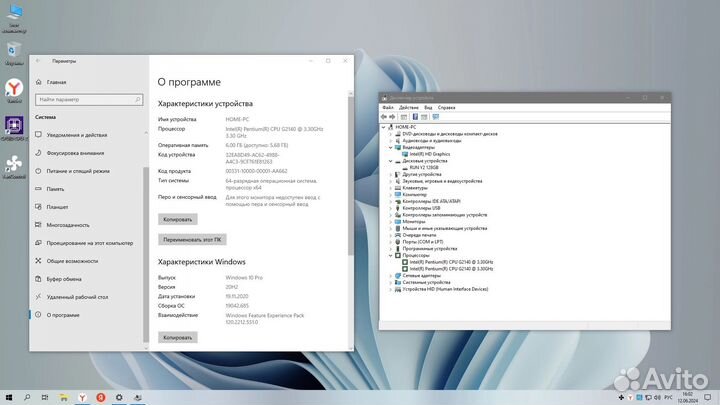Open the fan-shaped desktop shortcut
720x405 pixels.
14,165
